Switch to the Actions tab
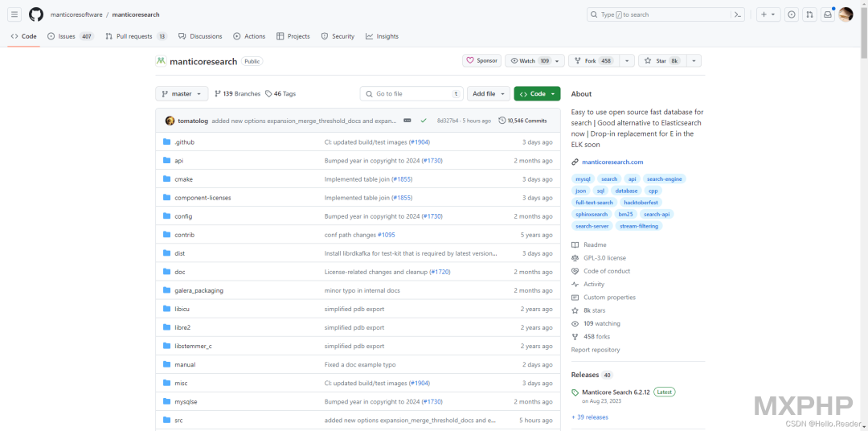Screen dimensions: 868x431 click(249, 36)
